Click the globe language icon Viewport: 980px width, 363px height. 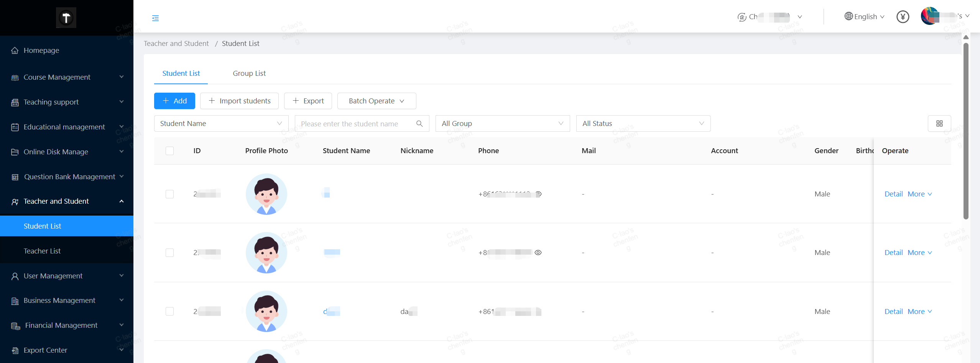848,16
